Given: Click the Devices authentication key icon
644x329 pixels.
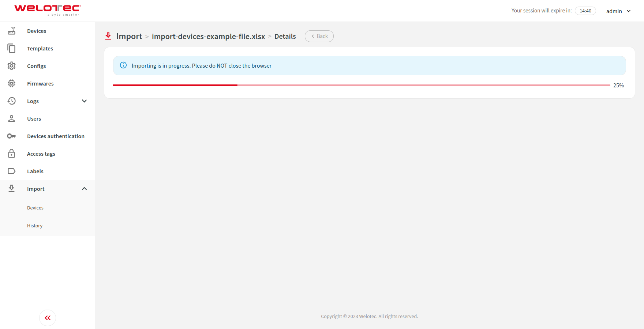Looking at the screenshot, I should (x=12, y=136).
